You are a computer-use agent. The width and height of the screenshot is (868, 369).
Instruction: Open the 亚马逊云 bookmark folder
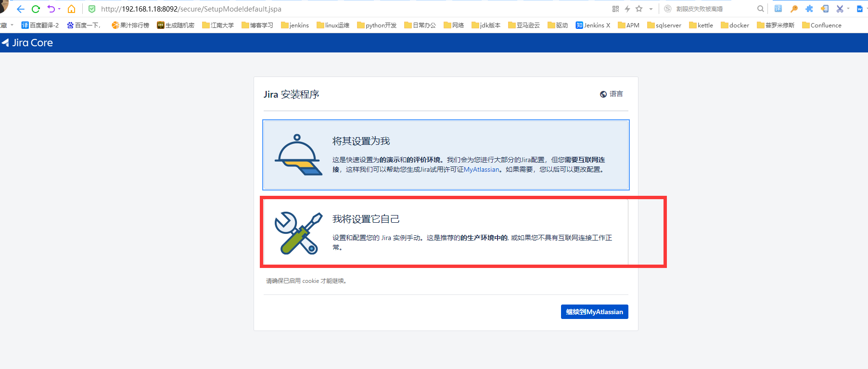click(524, 25)
